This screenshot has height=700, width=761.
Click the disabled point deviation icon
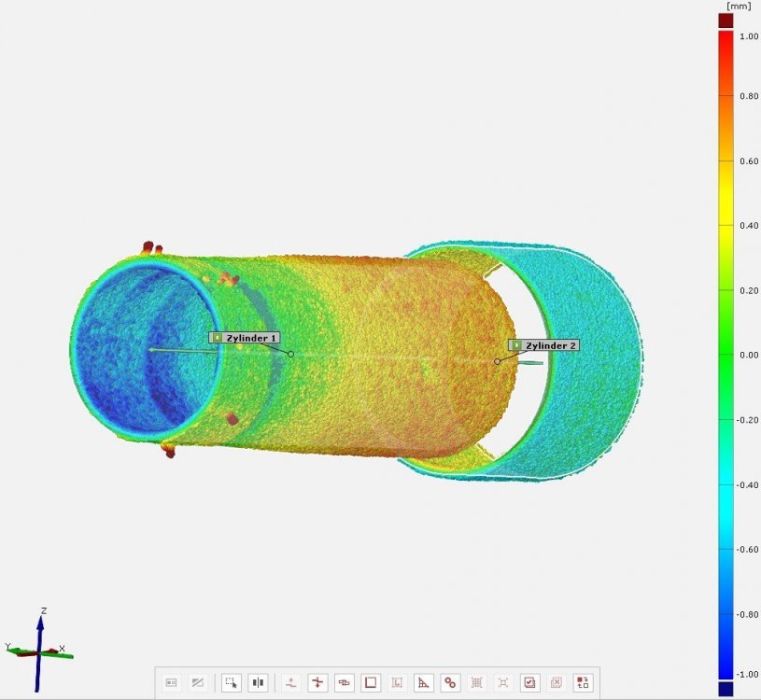[291, 682]
